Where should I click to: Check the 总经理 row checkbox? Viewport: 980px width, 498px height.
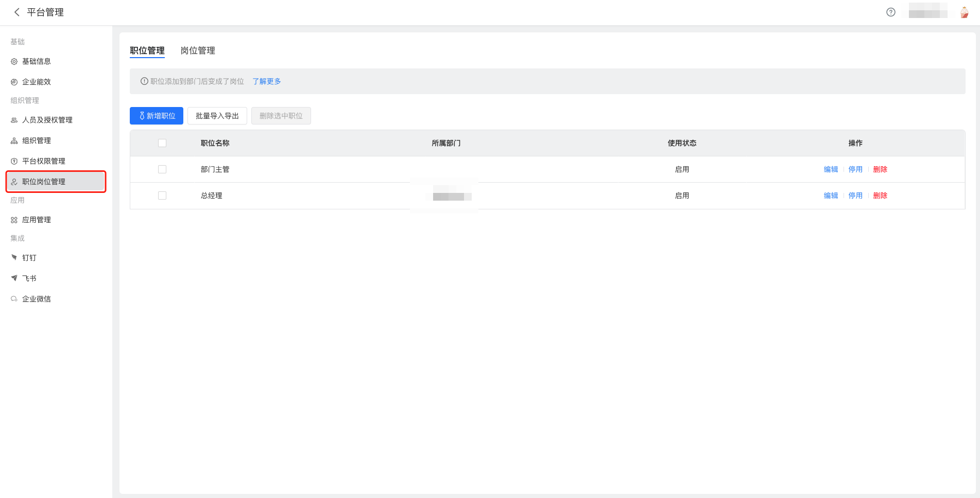tap(162, 195)
